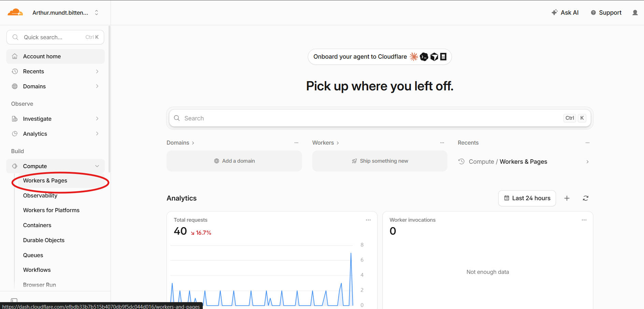The width and height of the screenshot is (644, 309).
Task: Click the Total requests value 40
Action: point(180,231)
